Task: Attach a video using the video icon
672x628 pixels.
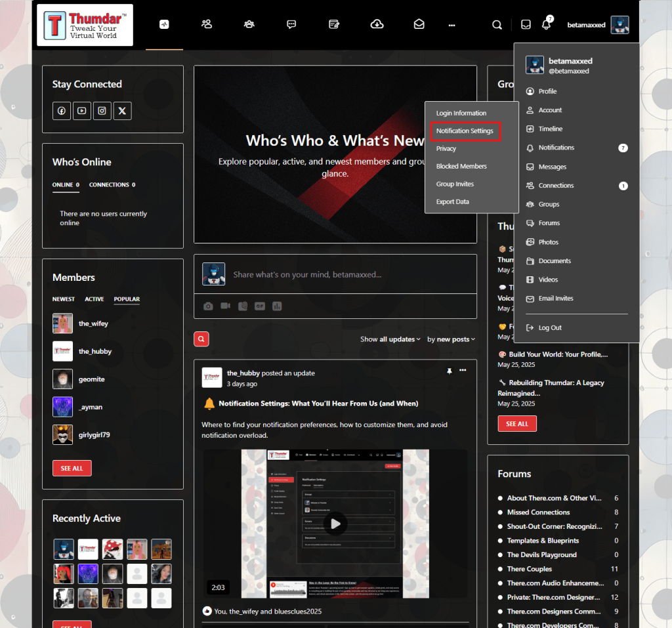Action: (226, 306)
